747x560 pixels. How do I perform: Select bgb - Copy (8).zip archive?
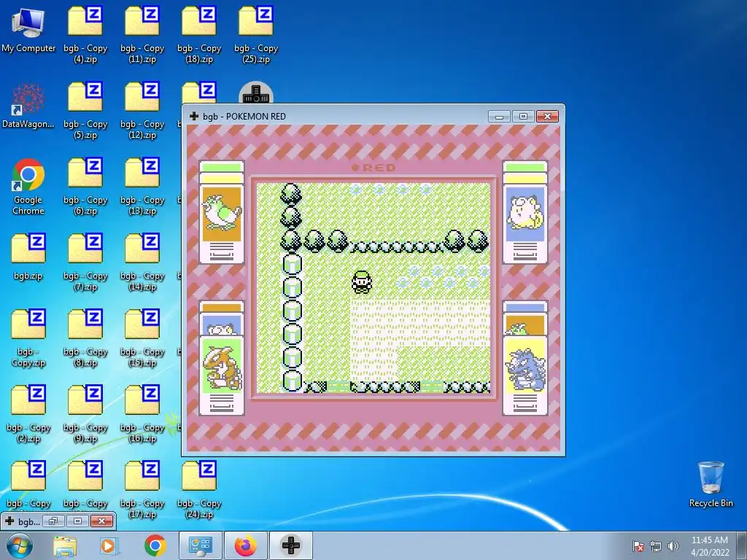point(85,338)
